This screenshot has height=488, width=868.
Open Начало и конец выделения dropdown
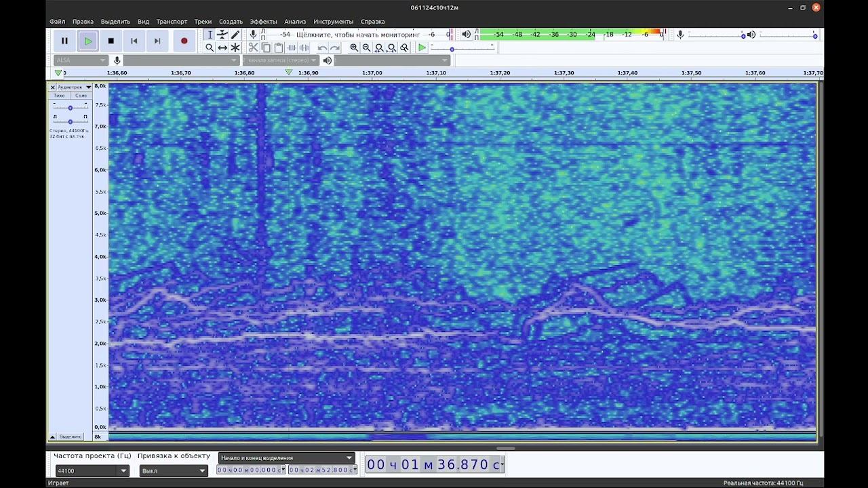[286, 457]
